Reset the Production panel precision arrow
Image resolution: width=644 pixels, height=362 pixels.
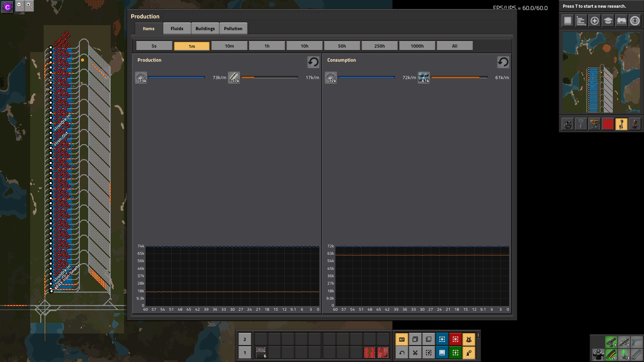313,62
